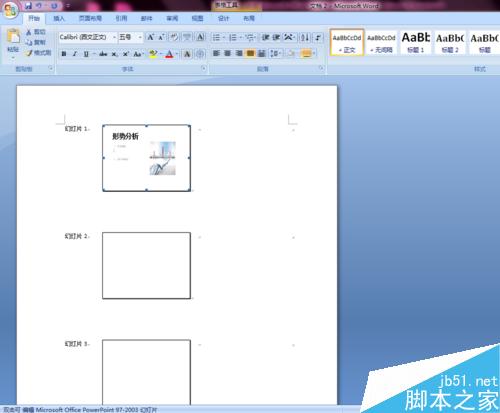500x413 pixels.
Task: Show or hide paragraph marks
Action: tap(318, 37)
